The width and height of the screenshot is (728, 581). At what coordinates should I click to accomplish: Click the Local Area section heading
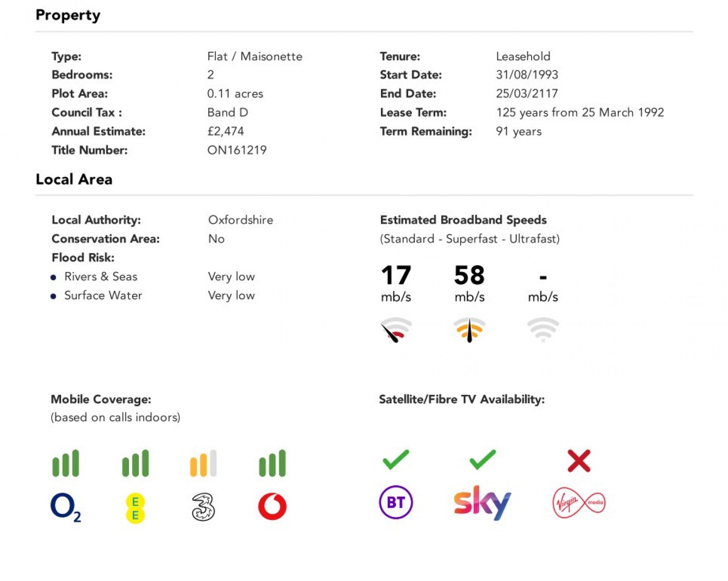click(x=74, y=179)
